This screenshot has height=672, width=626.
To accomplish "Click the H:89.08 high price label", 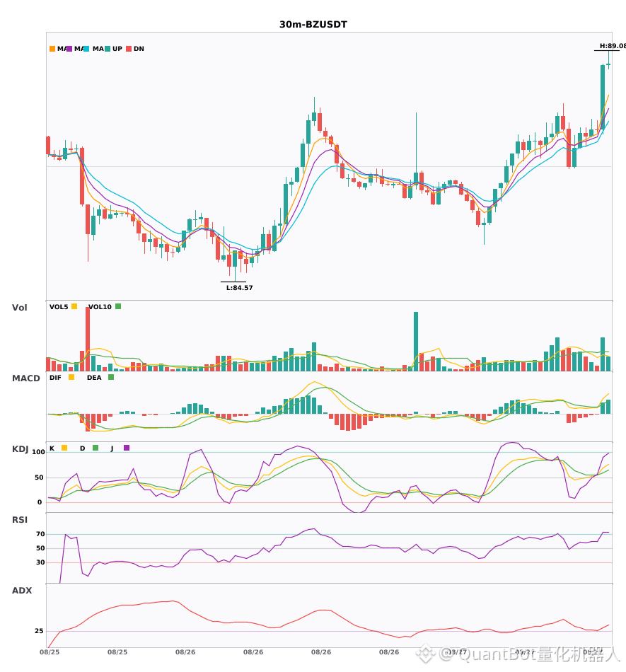I will pos(613,46).
